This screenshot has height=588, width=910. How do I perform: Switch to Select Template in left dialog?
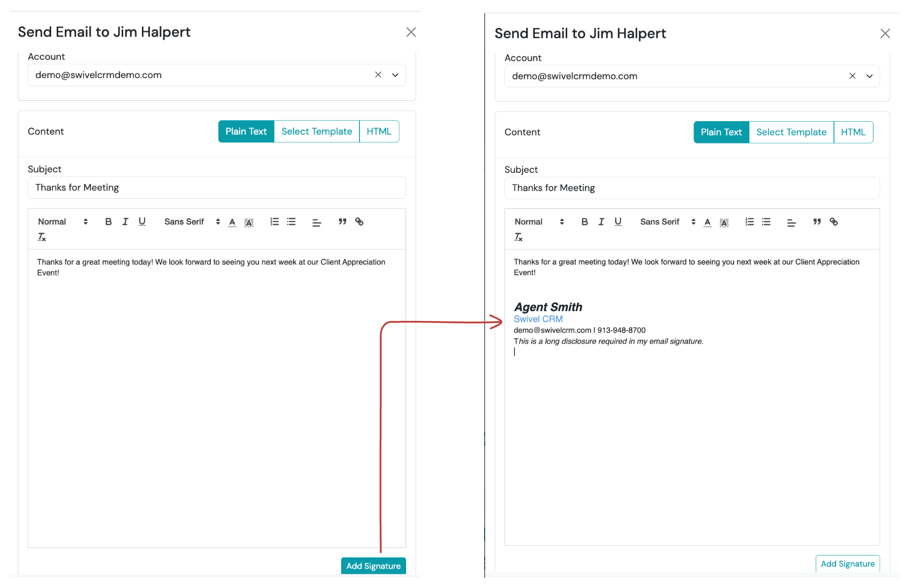point(317,131)
